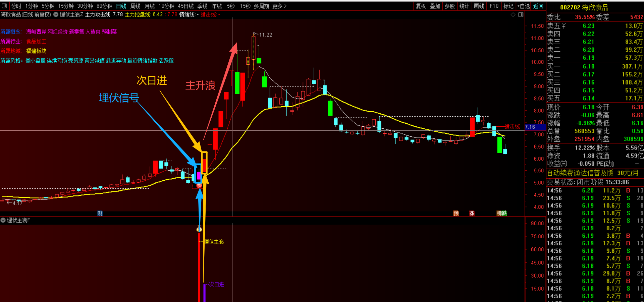
Task: Click the 微小盘股 style tag
Action: click(x=36, y=61)
